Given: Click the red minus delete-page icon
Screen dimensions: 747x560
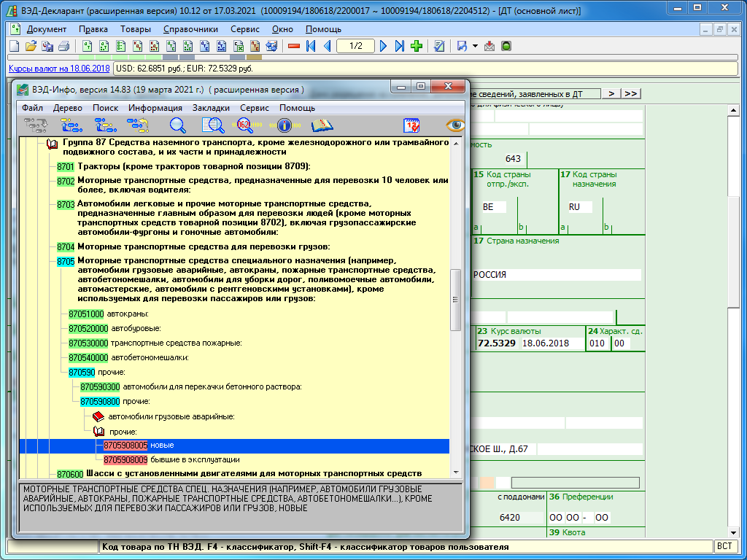Looking at the screenshot, I should [294, 46].
